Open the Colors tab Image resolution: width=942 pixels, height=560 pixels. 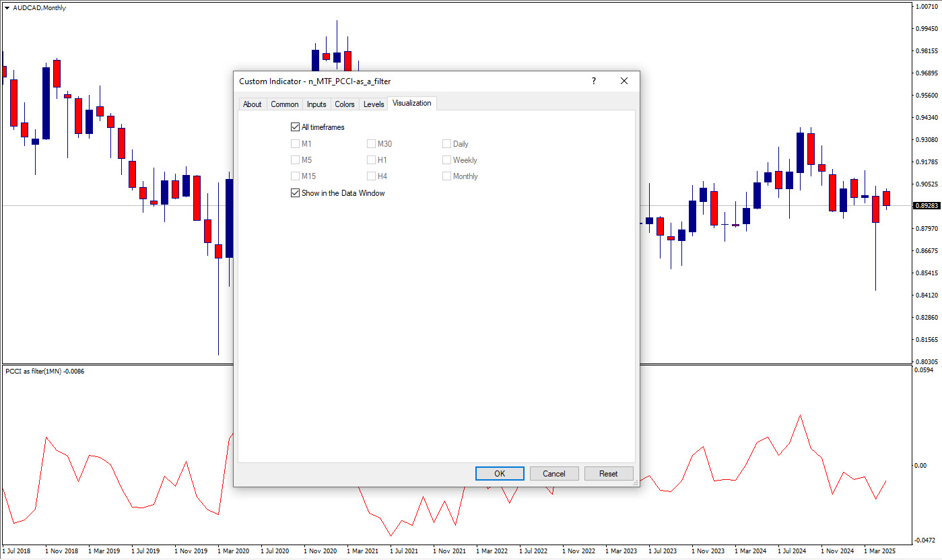coord(345,104)
